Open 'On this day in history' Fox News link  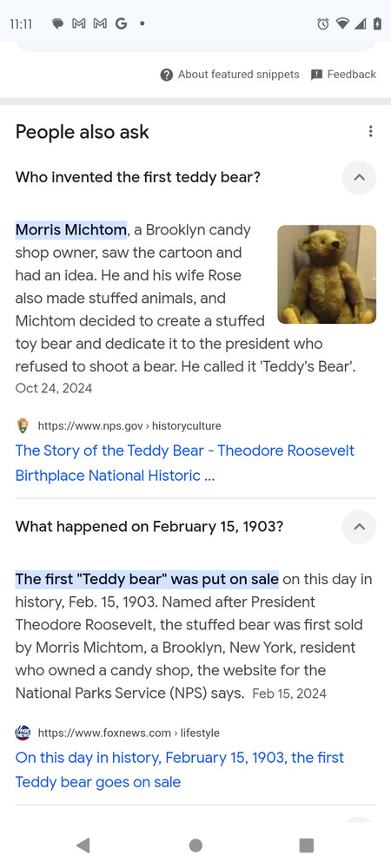[180, 769]
